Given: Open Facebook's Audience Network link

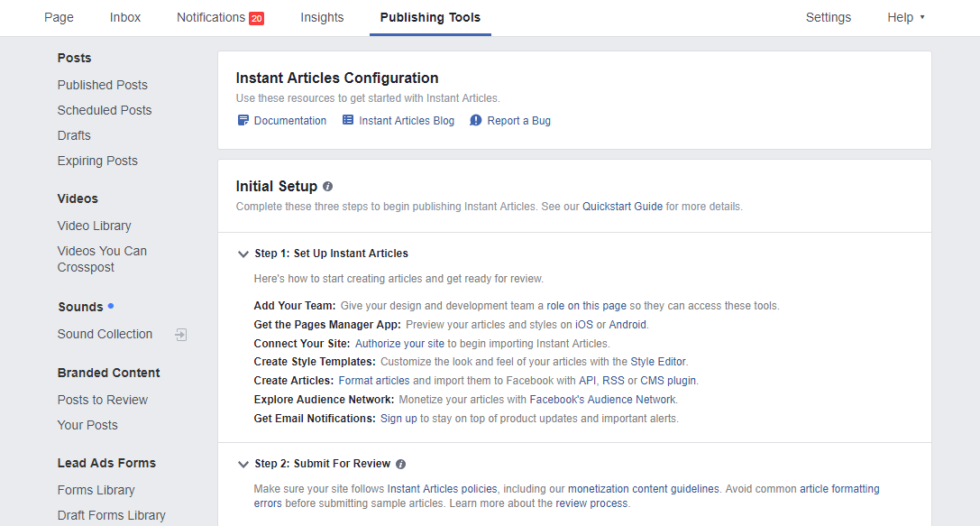Looking at the screenshot, I should [x=602, y=399].
